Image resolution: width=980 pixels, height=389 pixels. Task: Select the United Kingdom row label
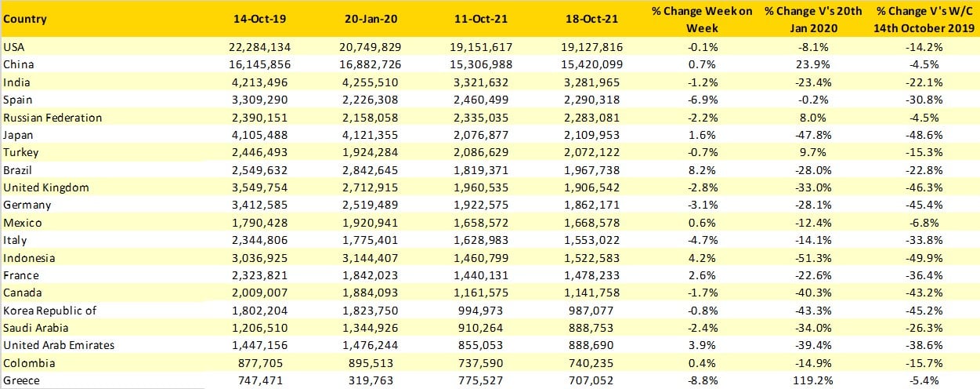click(45, 188)
